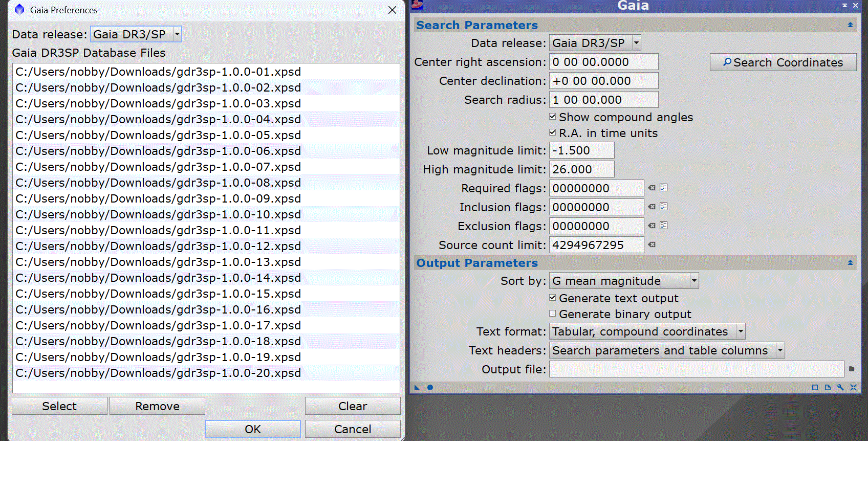The image size is (868, 491).
Task: Click the wrench preferences icon
Action: (840, 388)
